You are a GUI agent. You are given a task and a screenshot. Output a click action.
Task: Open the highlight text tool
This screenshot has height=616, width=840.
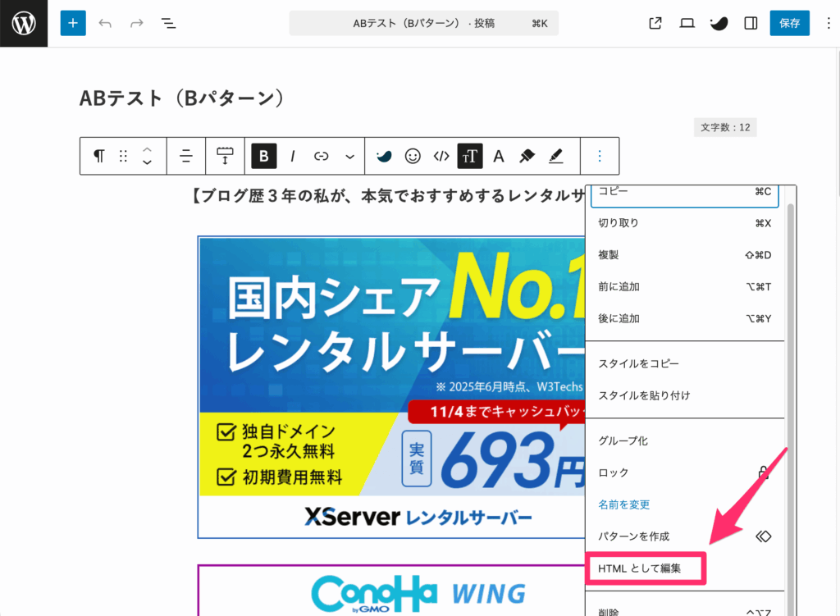[x=555, y=156]
